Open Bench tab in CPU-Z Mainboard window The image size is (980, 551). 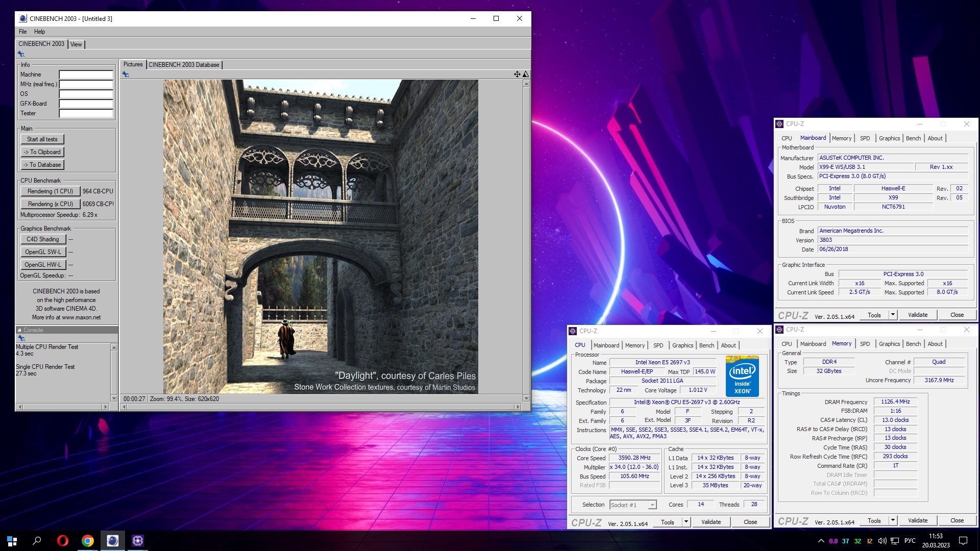tap(913, 138)
